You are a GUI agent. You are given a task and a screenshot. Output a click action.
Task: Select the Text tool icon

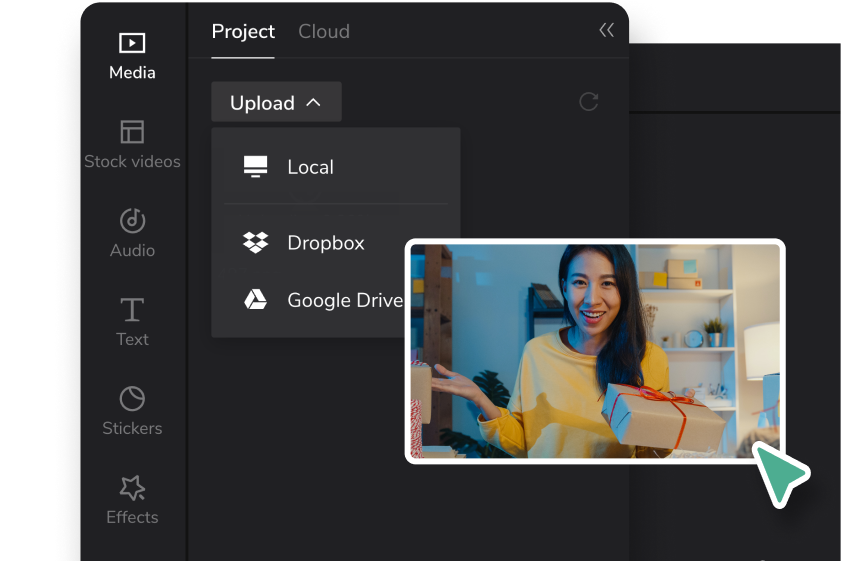click(132, 309)
